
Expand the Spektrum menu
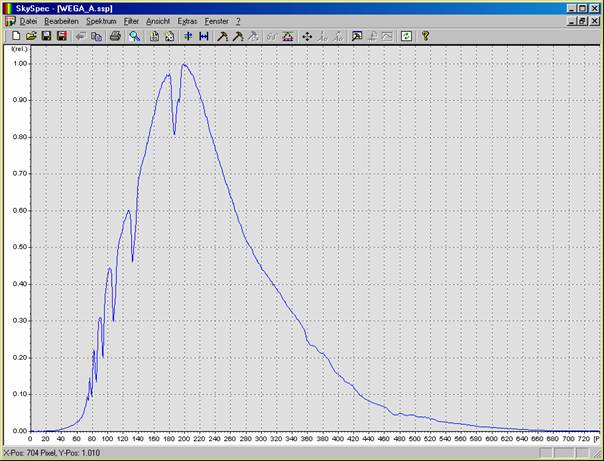click(101, 21)
